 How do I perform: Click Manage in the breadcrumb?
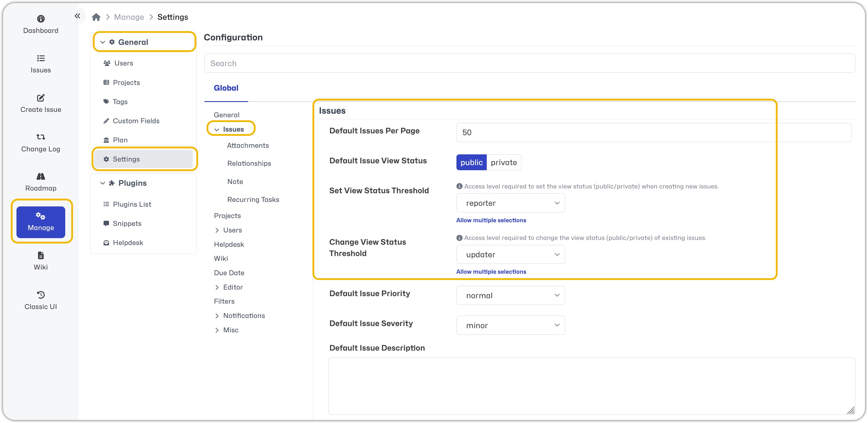pyautogui.click(x=129, y=17)
